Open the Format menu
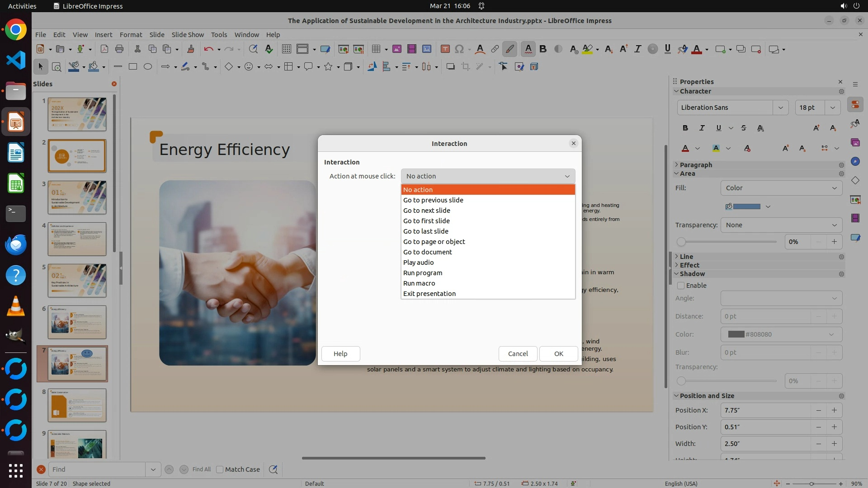Viewport: 868px width, 488px height. (131, 34)
